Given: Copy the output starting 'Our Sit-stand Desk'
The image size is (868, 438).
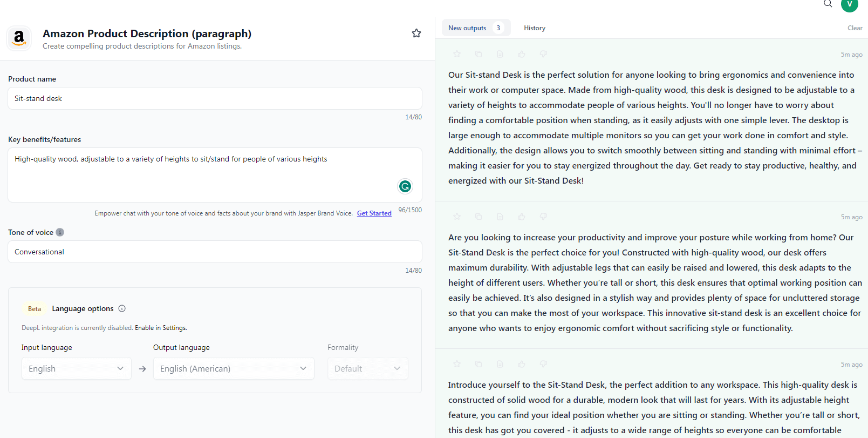Looking at the screenshot, I should coord(479,54).
